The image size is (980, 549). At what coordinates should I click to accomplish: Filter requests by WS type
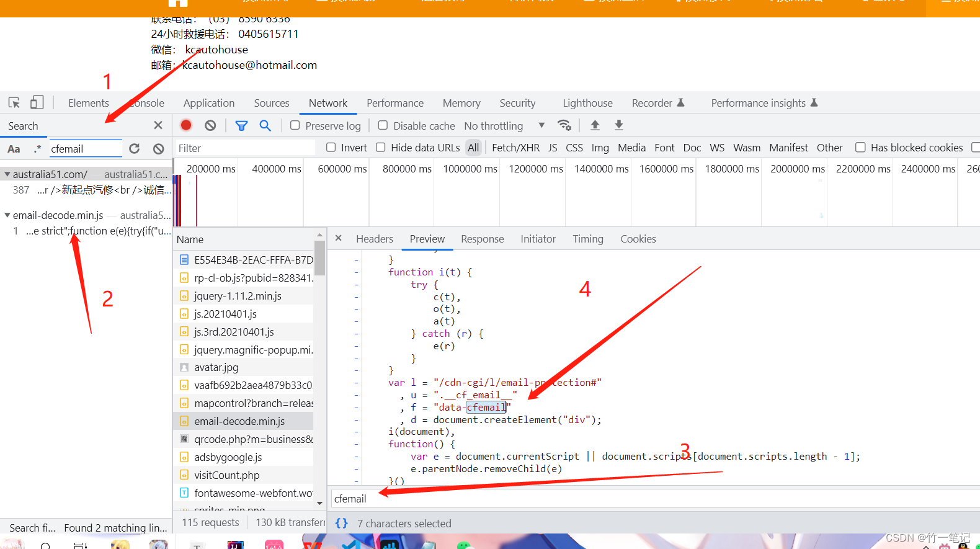[717, 148]
